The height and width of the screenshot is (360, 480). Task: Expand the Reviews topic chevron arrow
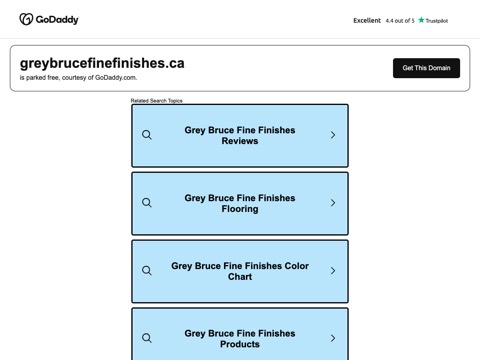[x=333, y=135]
